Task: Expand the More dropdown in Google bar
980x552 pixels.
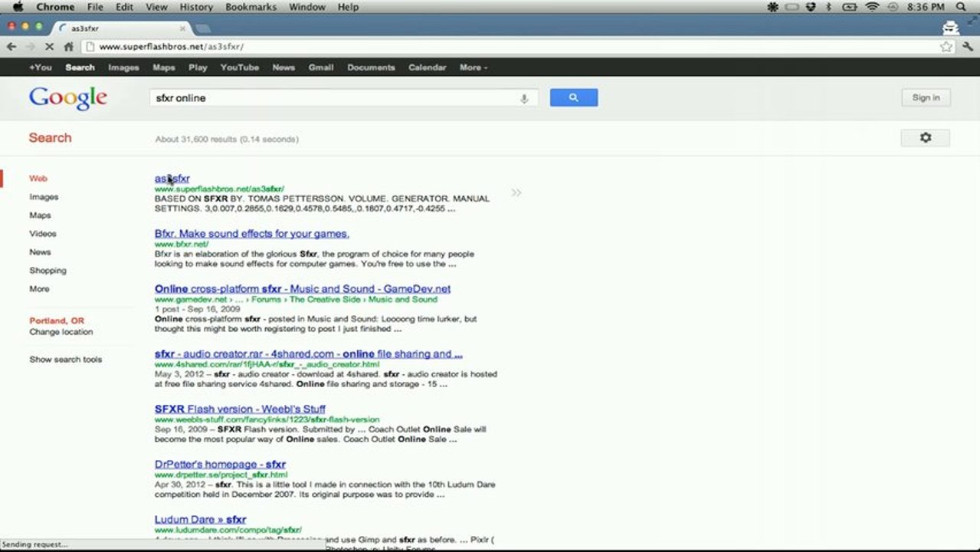Action: pos(473,67)
